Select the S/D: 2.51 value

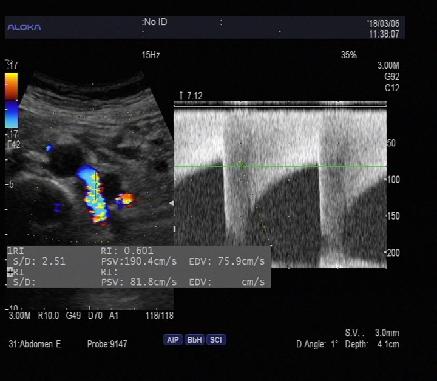(39, 261)
